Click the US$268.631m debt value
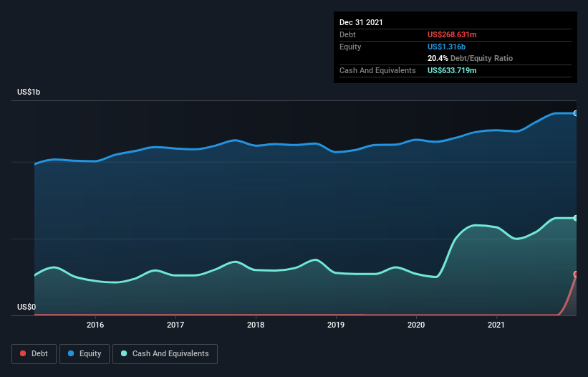 (452, 34)
